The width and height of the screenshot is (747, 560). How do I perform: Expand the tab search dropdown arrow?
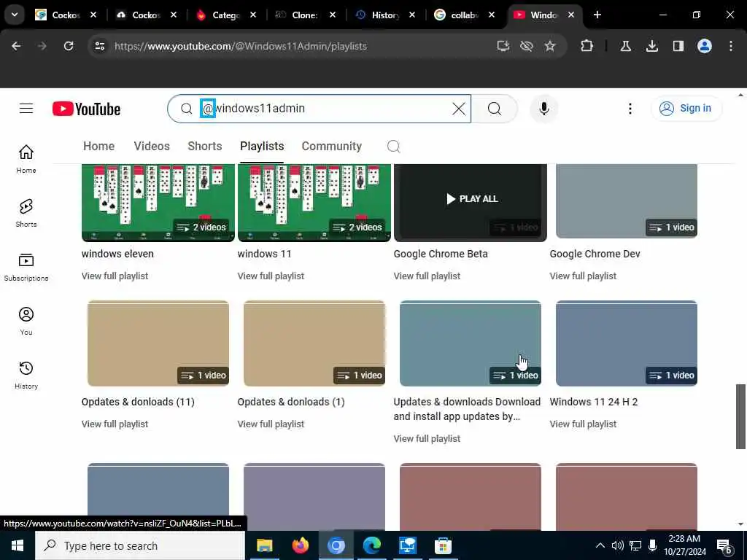pos(15,15)
